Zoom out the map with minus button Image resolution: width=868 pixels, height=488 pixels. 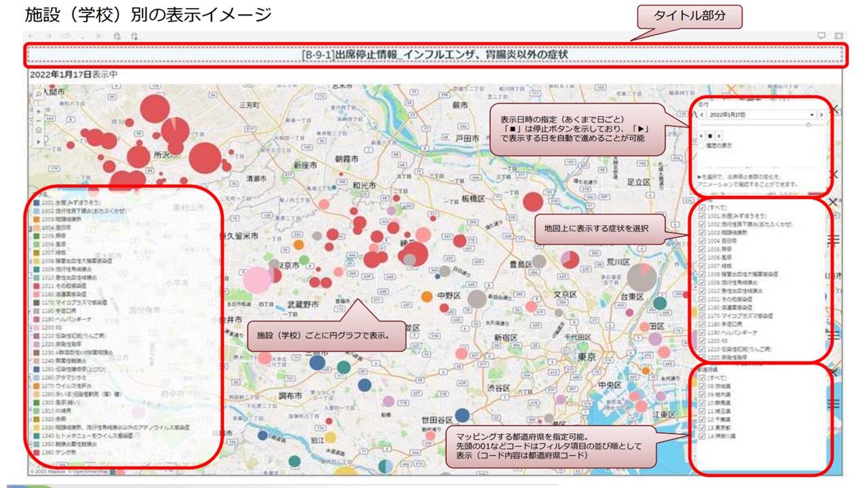pos(38,119)
